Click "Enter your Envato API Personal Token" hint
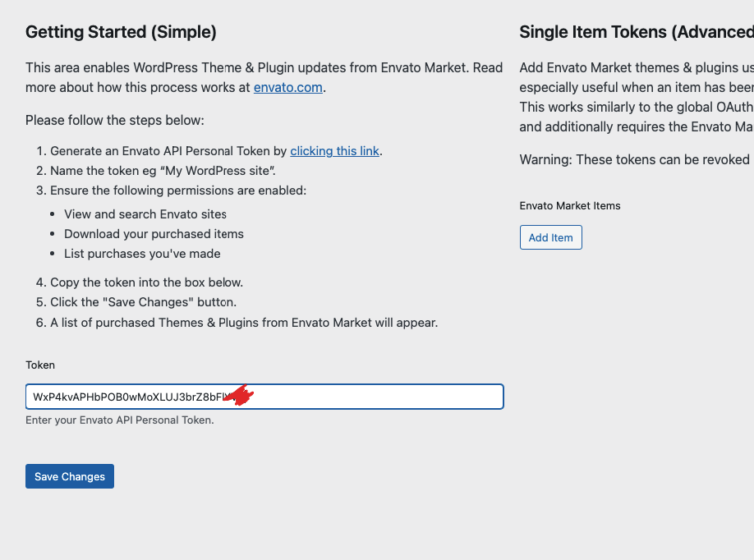This screenshot has width=754, height=560. click(x=120, y=420)
